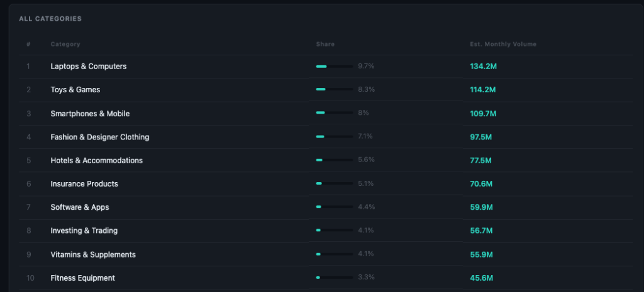644x292 pixels.
Task: Click the 9.7% share progress bar
Action: 334,67
